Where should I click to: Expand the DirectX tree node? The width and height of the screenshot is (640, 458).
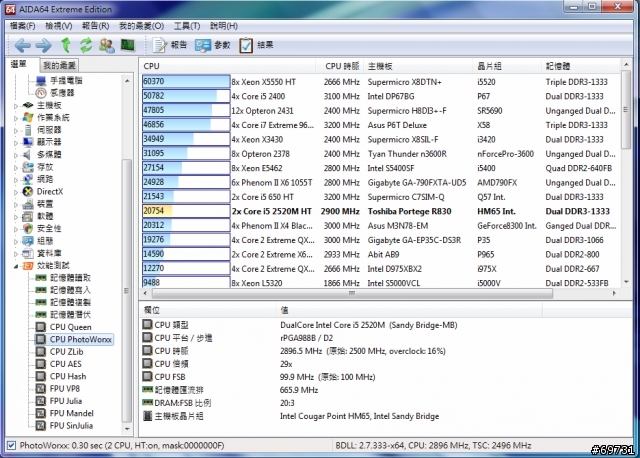[x=16, y=192]
